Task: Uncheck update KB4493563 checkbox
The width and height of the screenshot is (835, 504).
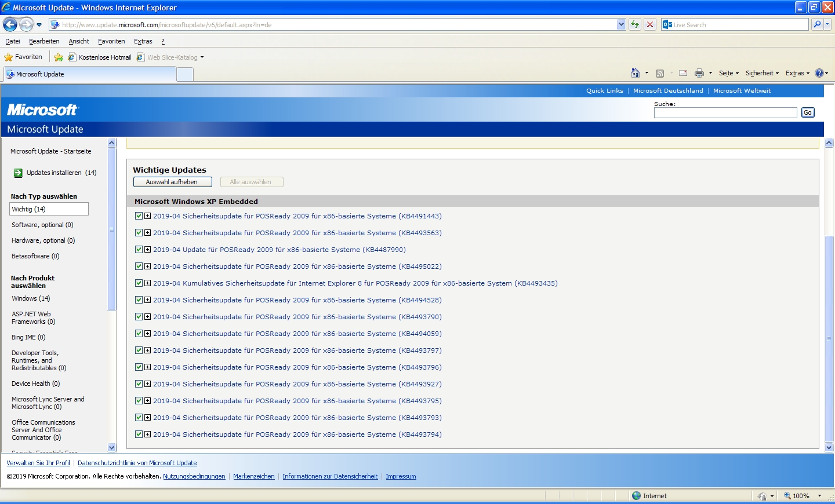Action: (139, 233)
